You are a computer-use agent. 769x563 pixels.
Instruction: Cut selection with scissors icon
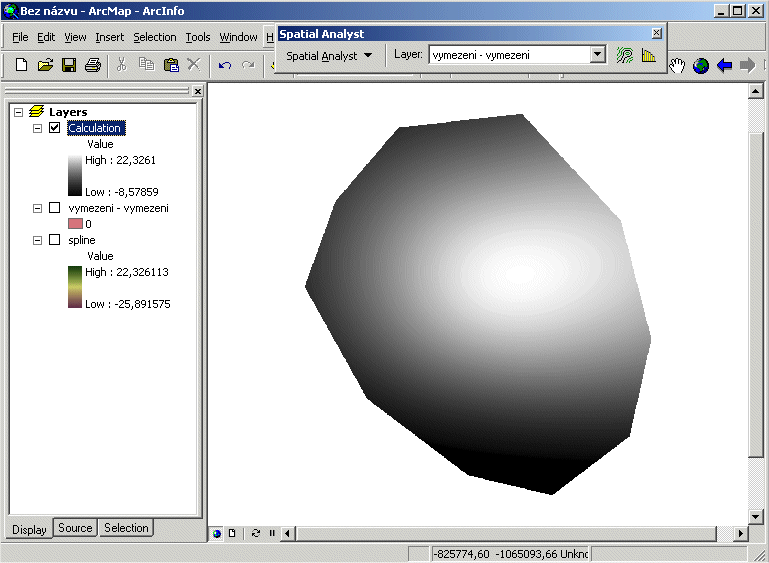point(122,65)
